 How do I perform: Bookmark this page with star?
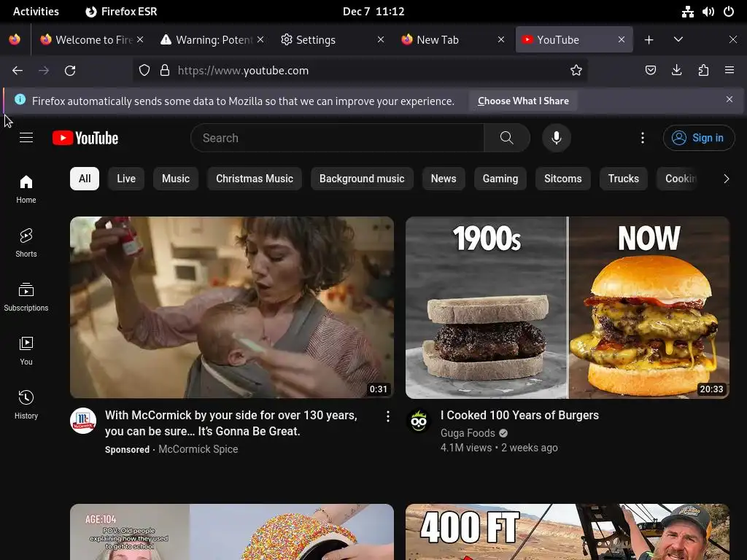click(576, 71)
